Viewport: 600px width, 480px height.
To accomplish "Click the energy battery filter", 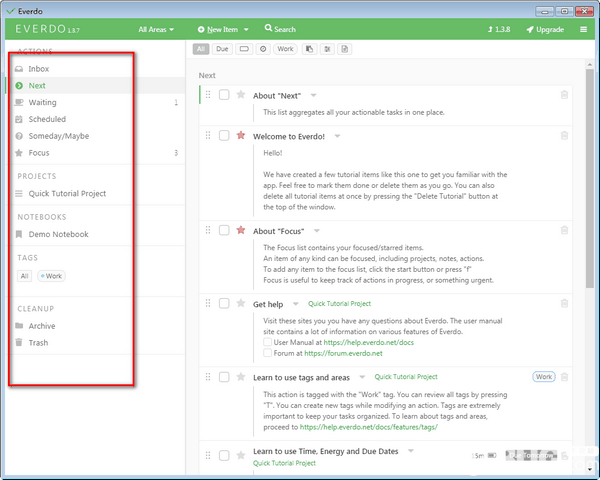I will 244,49.
